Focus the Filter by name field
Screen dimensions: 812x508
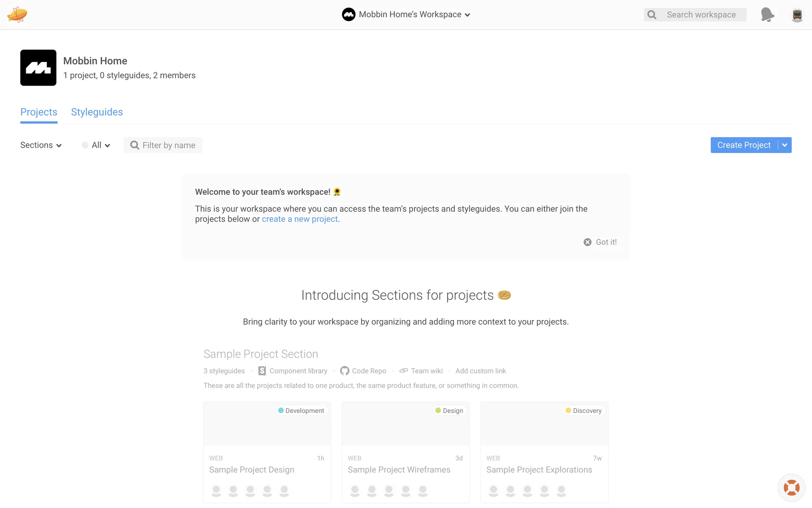pyautogui.click(x=169, y=145)
